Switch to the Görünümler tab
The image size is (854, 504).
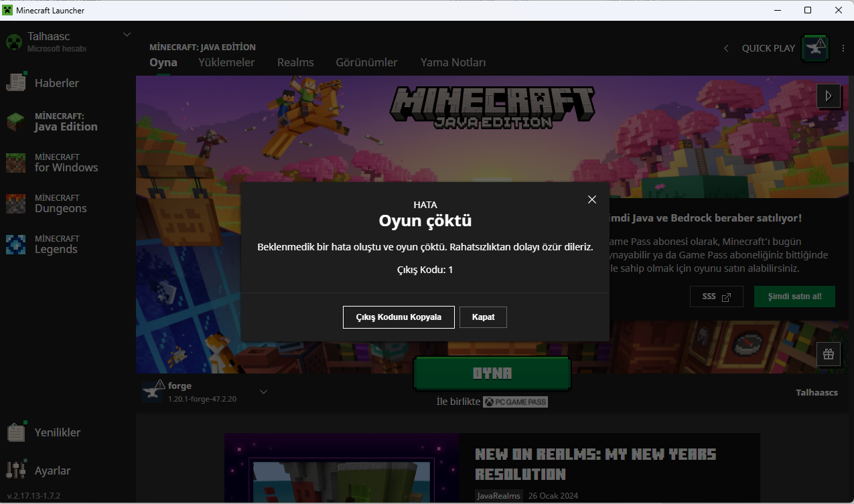pyautogui.click(x=366, y=62)
